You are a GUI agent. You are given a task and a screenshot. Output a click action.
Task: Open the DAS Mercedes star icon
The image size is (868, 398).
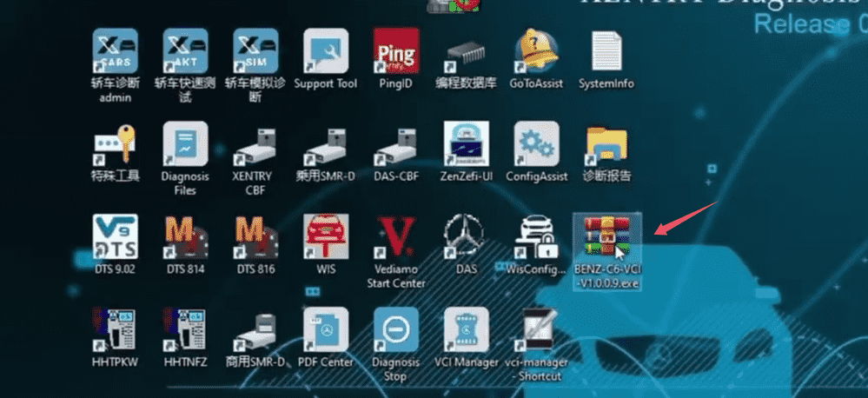pyautogui.click(x=467, y=236)
